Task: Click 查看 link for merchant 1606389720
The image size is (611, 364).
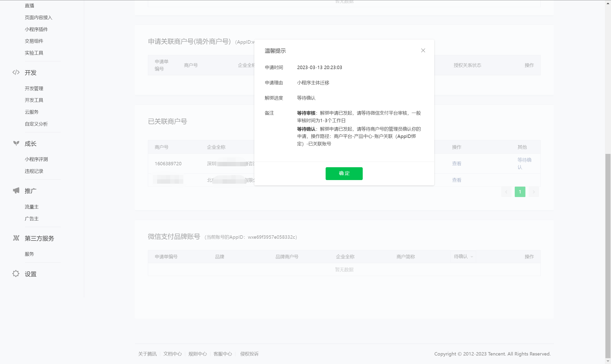Action: [456, 164]
